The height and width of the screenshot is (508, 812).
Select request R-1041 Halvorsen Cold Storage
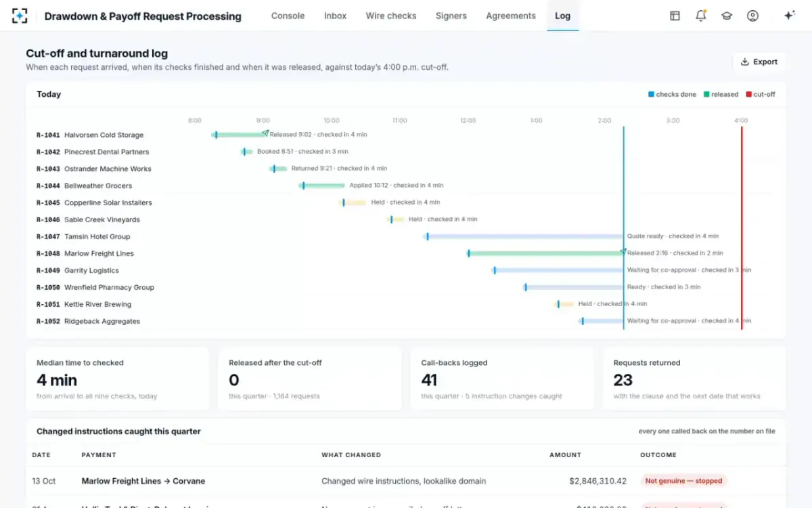[90, 135]
